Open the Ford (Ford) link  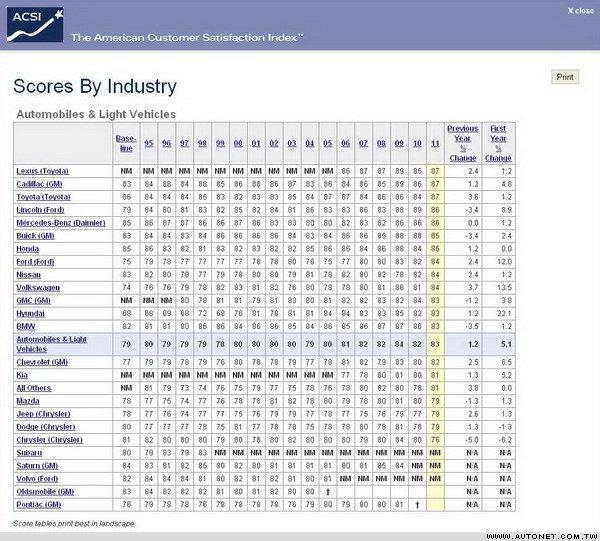click(x=35, y=262)
